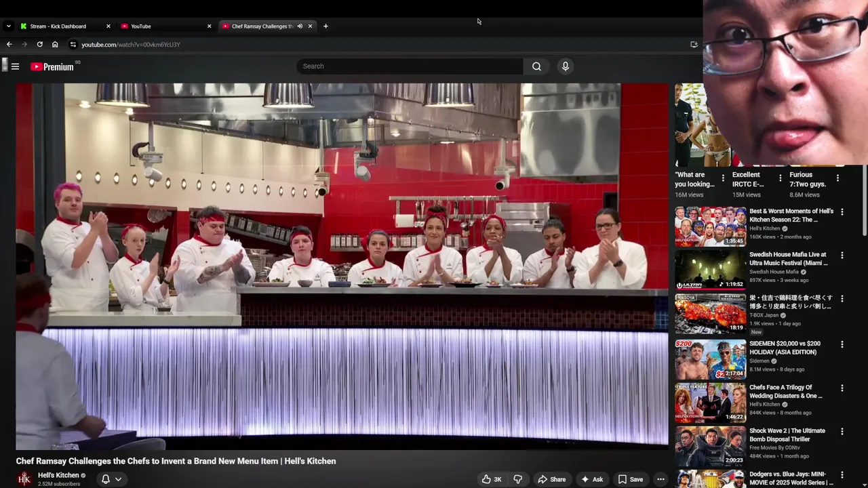This screenshot has width=868, height=488.
Task: Reload the current page
Action: (x=39, y=44)
